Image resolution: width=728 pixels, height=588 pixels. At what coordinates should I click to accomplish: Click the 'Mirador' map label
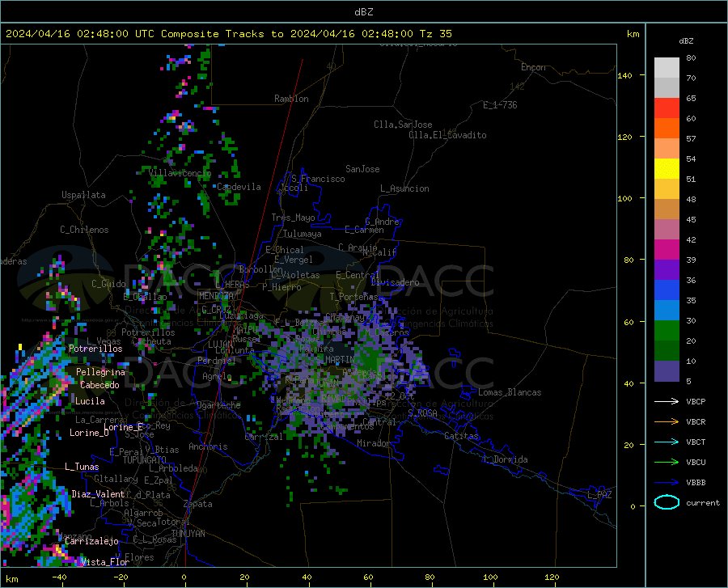373,443
